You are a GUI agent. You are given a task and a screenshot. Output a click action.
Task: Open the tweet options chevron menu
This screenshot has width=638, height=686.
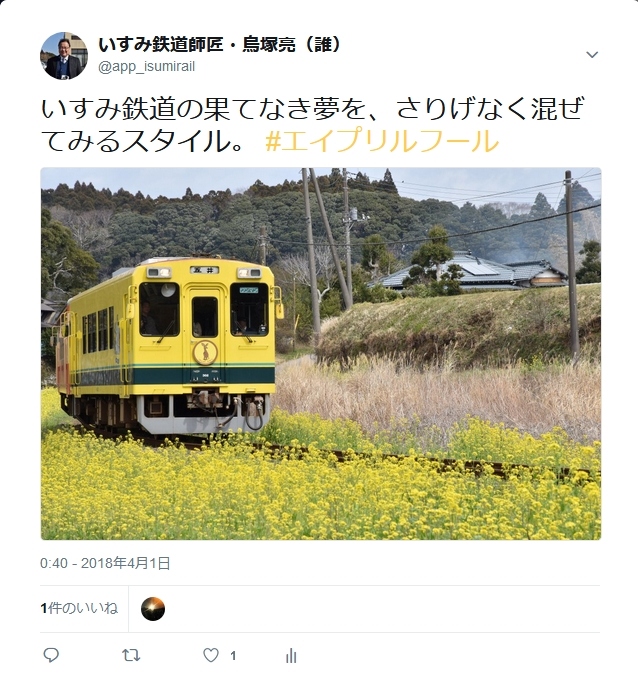click(x=592, y=55)
